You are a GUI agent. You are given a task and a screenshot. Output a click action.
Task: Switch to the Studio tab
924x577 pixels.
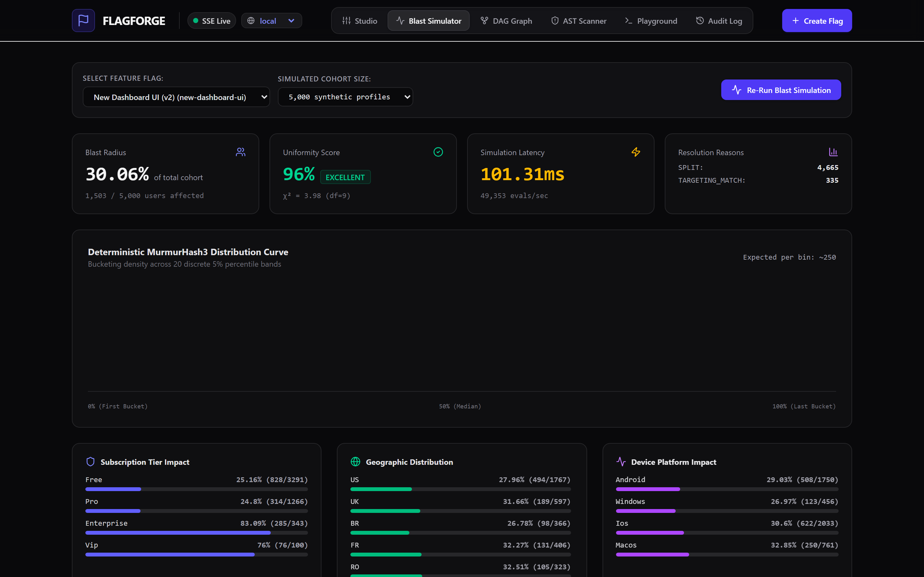coord(360,21)
